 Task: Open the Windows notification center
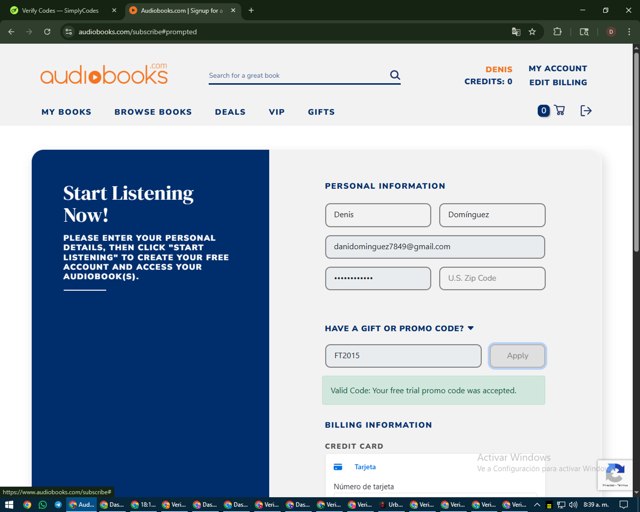[x=623, y=505]
